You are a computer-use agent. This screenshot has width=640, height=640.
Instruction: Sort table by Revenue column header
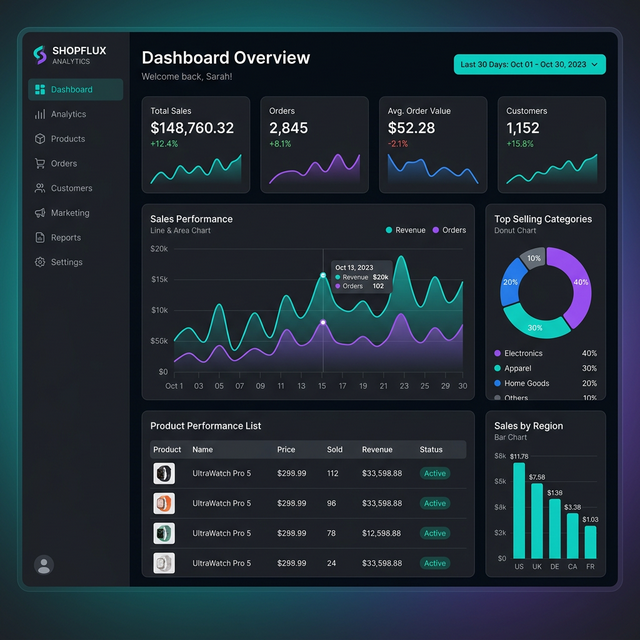click(x=377, y=450)
